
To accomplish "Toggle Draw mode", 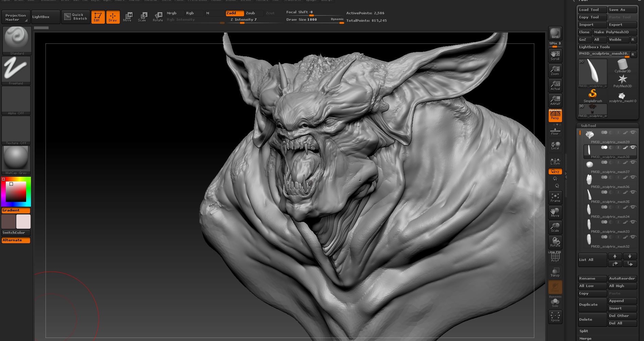I will 113,17.
